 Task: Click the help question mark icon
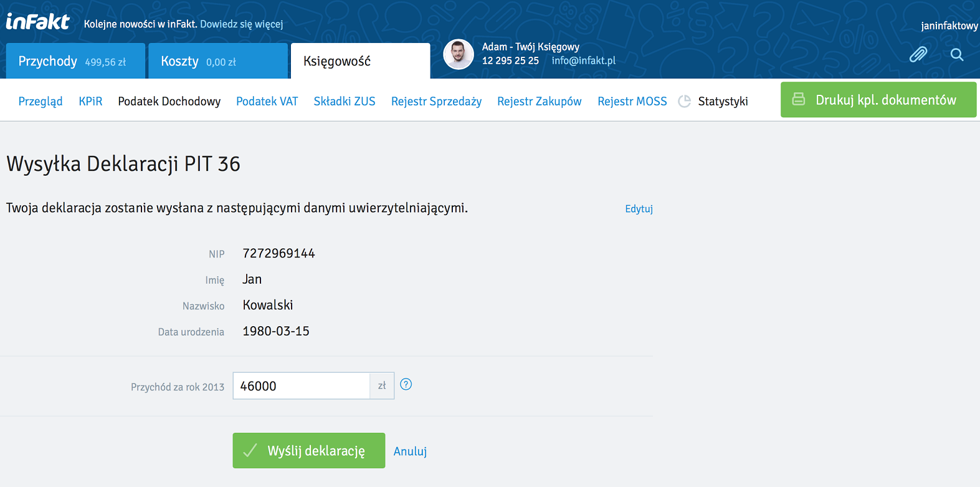[x=406, y=385]
